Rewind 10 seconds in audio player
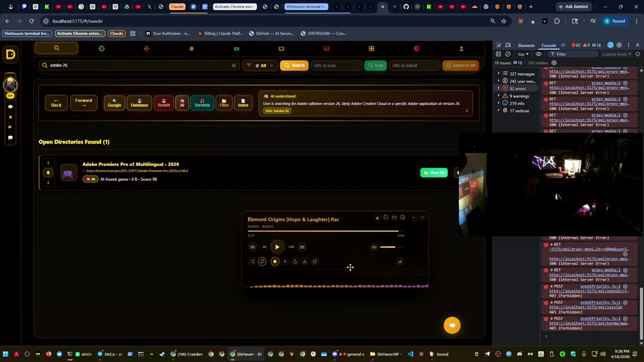The height and width of the screenshot is (362, 644). click(x=264, y=247)
